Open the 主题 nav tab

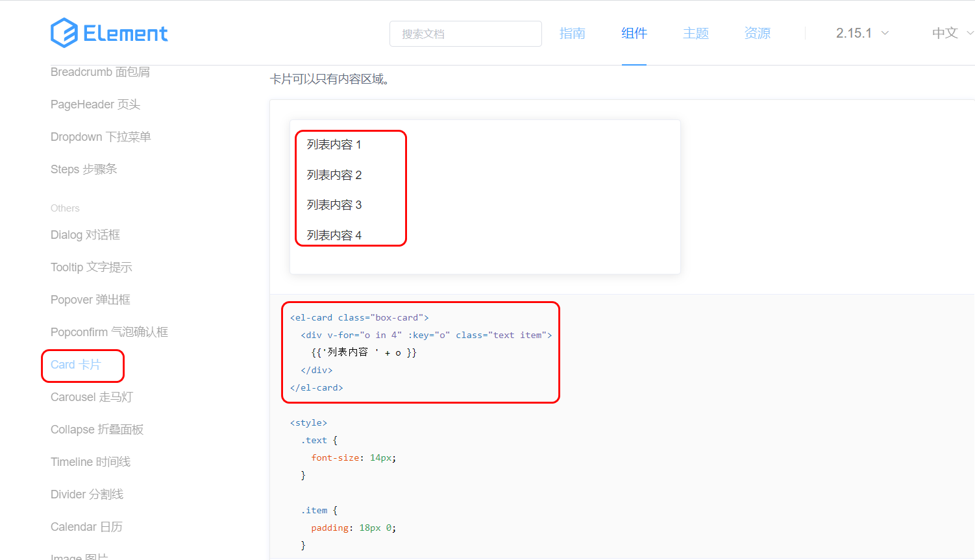695,33
